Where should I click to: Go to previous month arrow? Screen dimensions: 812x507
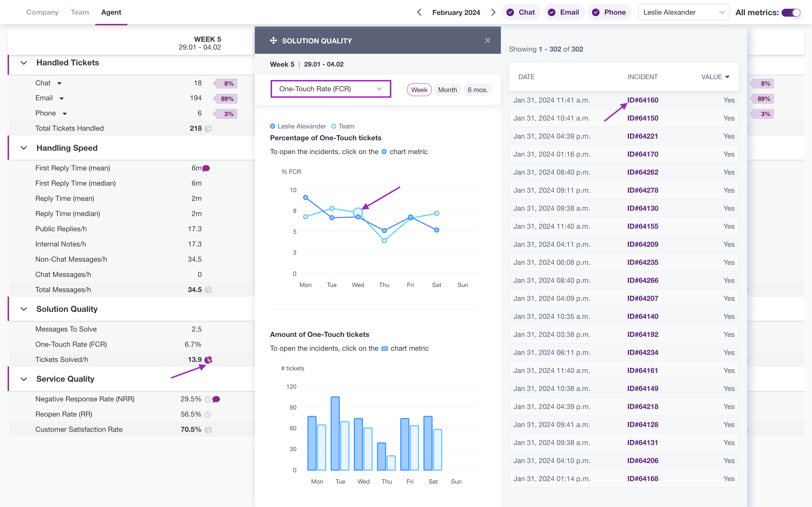click(419, 12)
